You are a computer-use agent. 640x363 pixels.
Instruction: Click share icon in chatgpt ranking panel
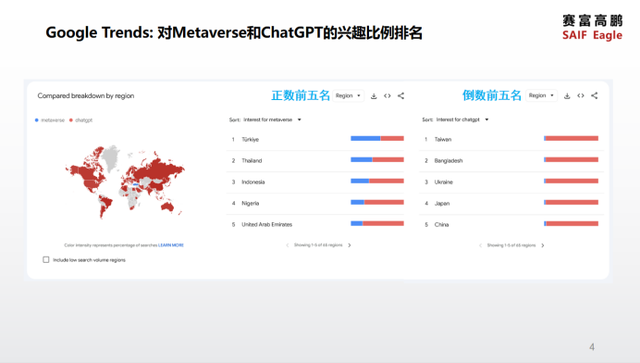(594, 96)
